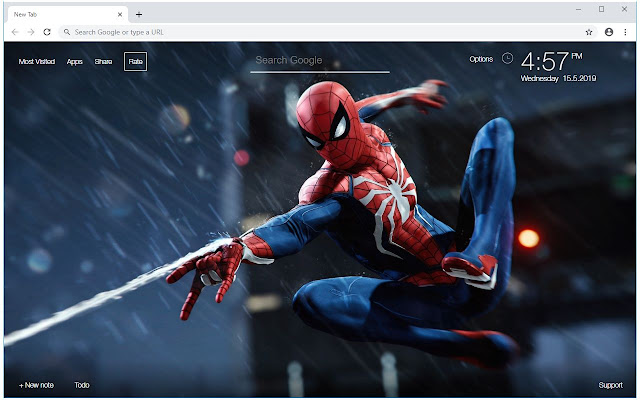
Task: Open the Share menu
Action: click(103, 62)
